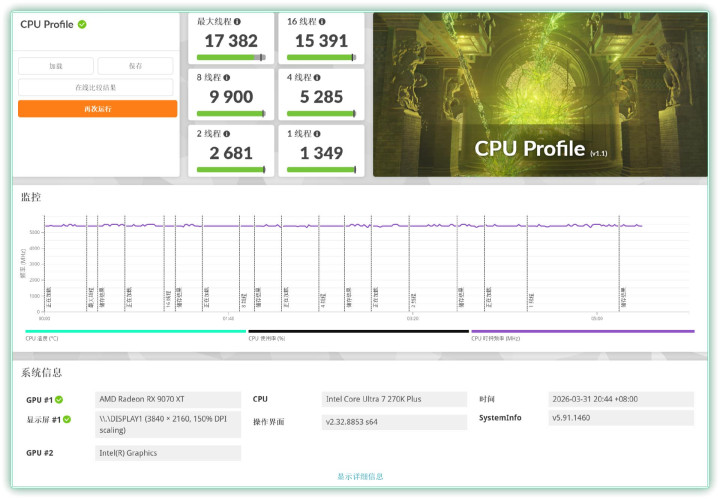Click the orange 再次运行 button
Viewport: 720px width, 499px height.
click(97, 109)
